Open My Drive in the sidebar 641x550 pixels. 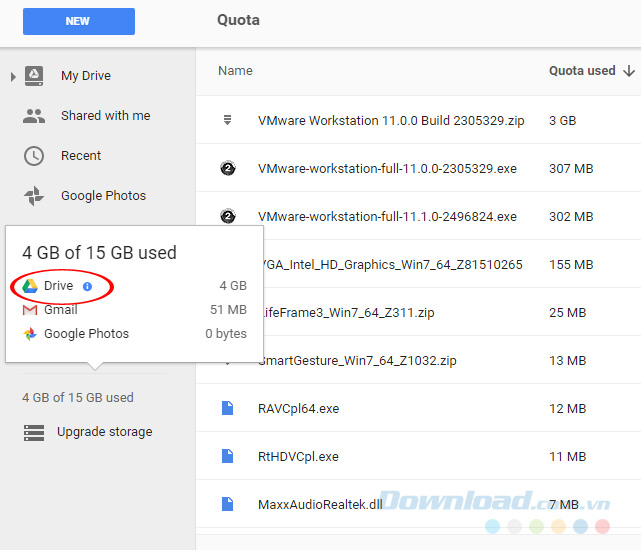86,76
